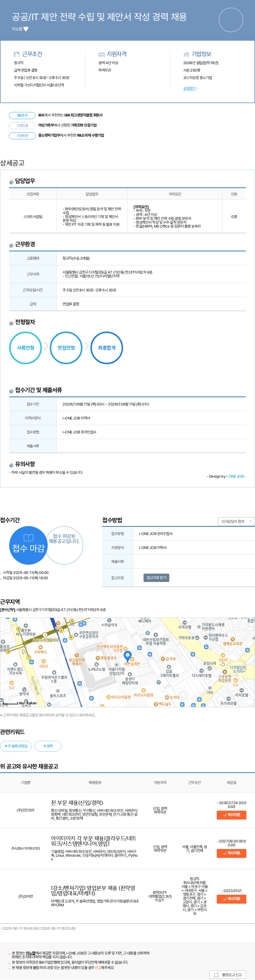Click the 마감일 2026-06-11(목) 16:00 text

click(25, 578)
